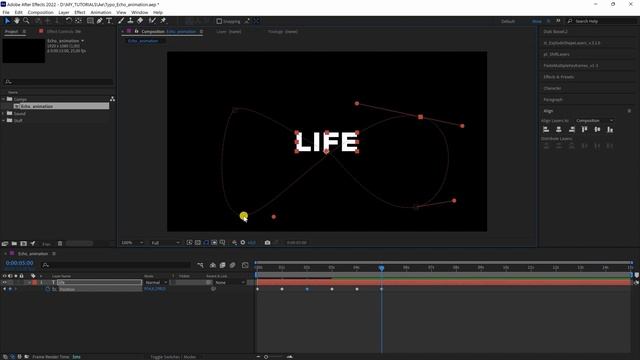
Task: Open the Composition Mini-Flowchart in timeline
Action: (x=200, y=265)
